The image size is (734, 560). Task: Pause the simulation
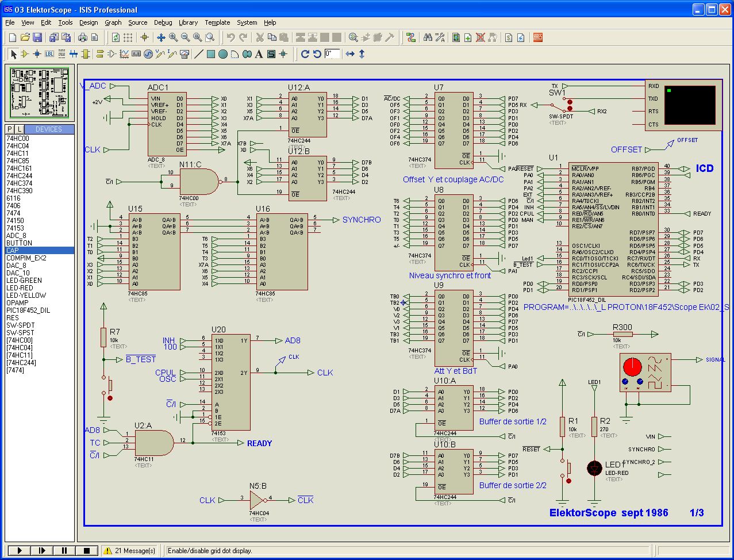tap(64, 551)
